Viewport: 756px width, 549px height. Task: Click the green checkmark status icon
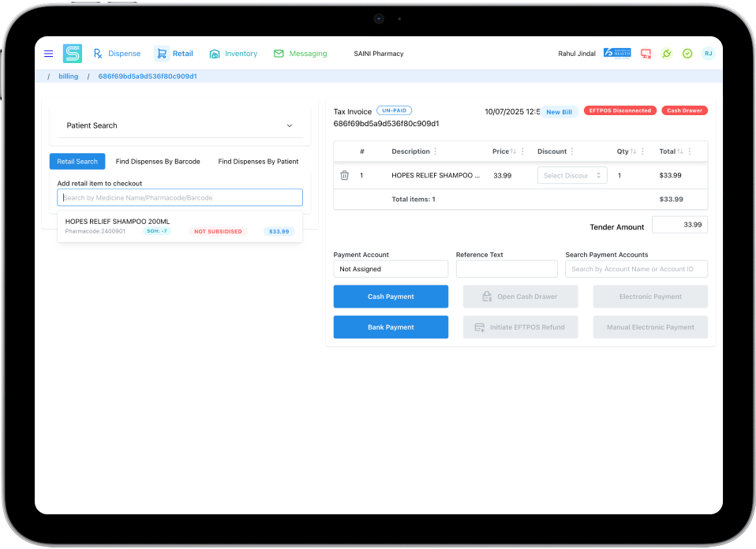coord(687,54)
